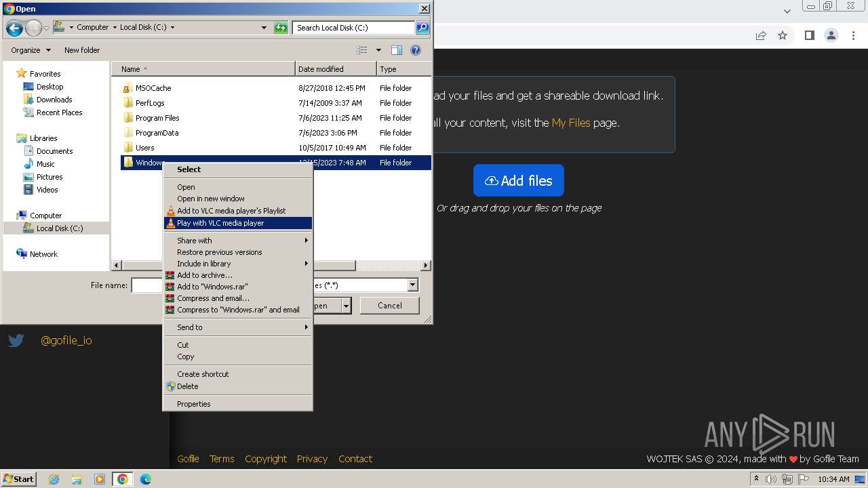Screen dimensions: 868x488
Task: Select the Program Files folder row
Action: point(276,118)
